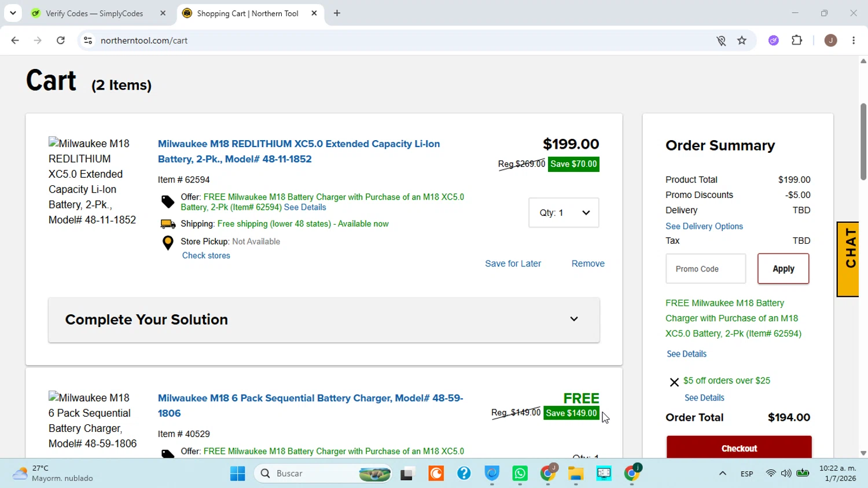Click the 6 Pack charger image thumbnail
The width and height of the screenshot is (868, 488).
pos(93,420)
